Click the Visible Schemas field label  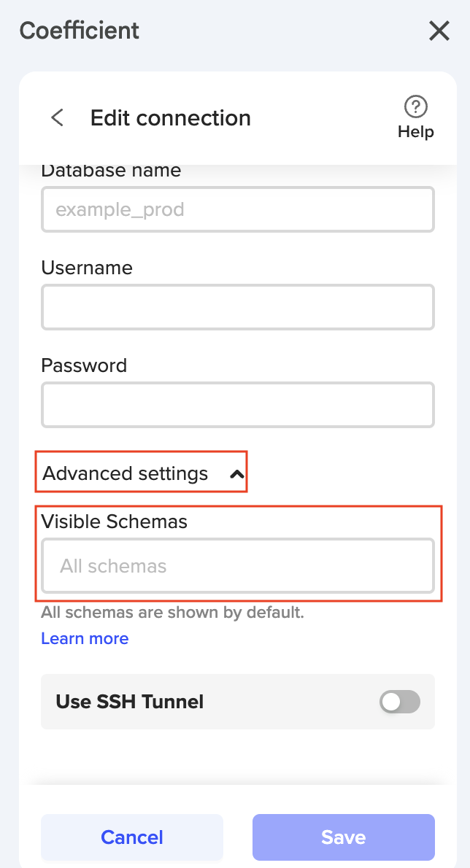click(x=115, y=522)
